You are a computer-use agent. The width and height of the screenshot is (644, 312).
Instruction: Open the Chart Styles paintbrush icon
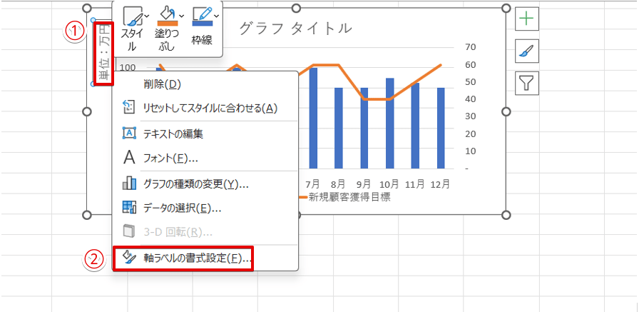526,51
